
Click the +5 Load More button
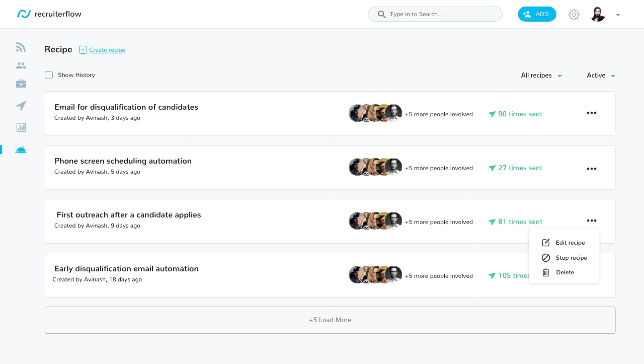pyautogui.click(x=330, y=320)
